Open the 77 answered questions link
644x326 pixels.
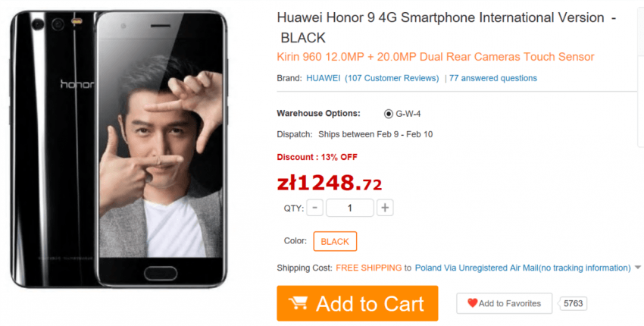tap(493, 78)
